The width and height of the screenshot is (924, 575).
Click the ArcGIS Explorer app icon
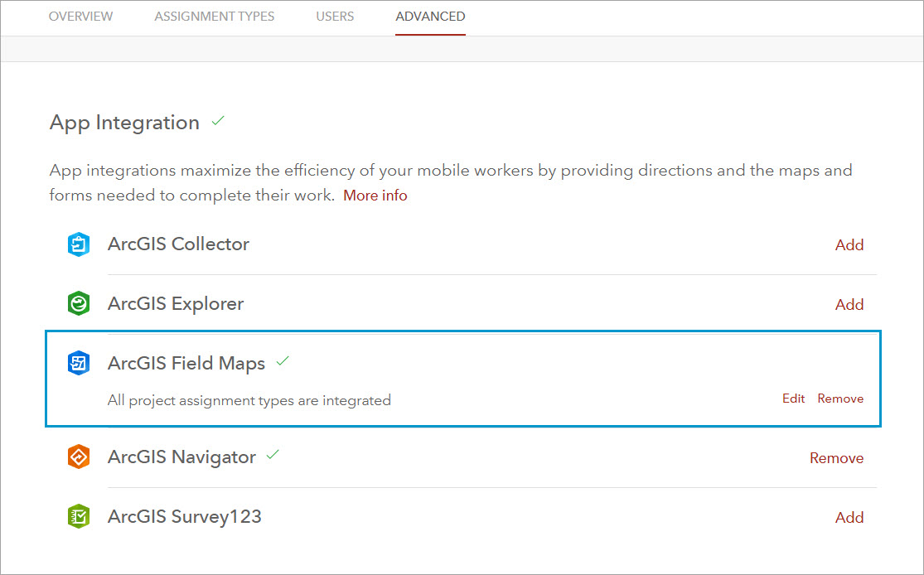coord(78,304)
